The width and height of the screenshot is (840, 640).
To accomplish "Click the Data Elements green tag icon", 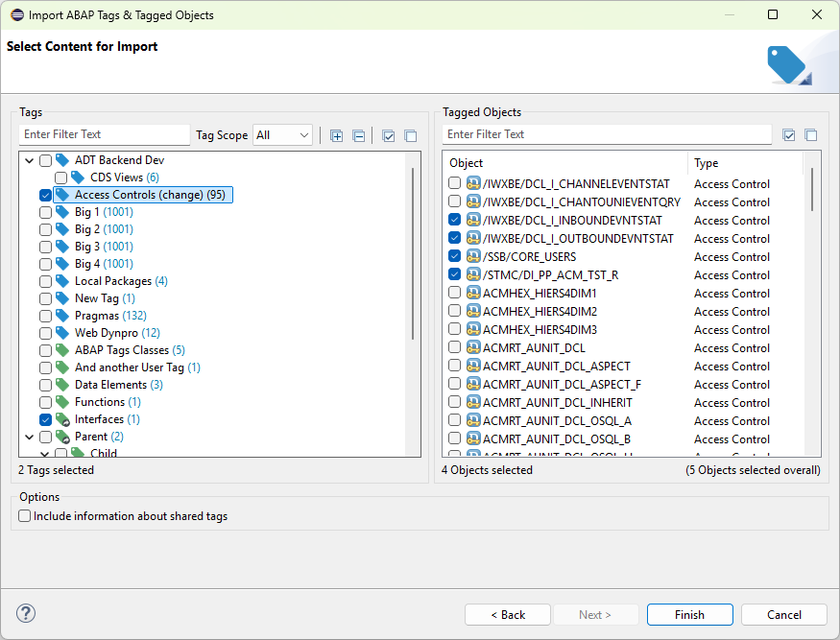I will (62, 385).
